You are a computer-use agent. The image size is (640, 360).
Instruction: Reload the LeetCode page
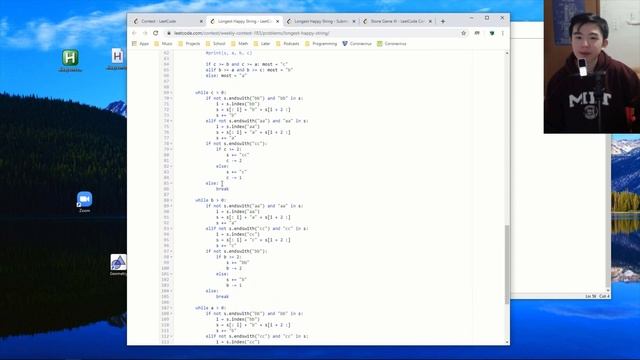[156, 33]
